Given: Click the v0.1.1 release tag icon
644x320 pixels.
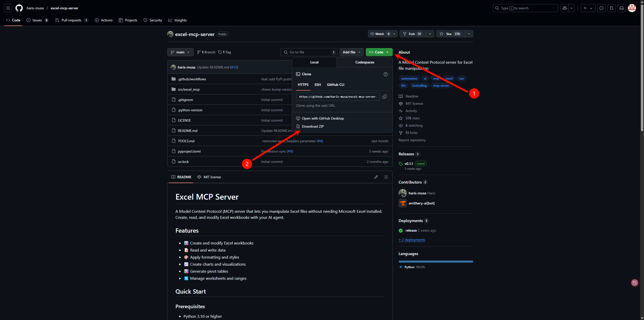Looking at the screenshot, I should (x=401, y=164).
